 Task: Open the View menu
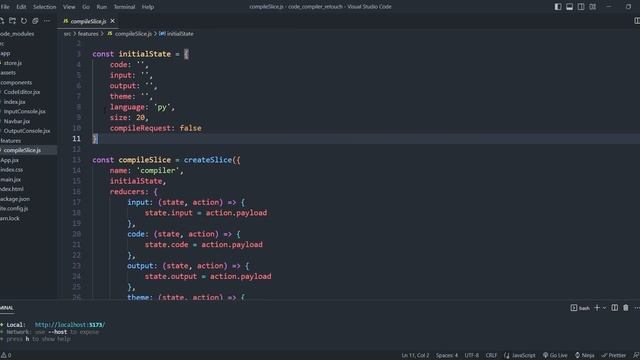coord(69,7)
